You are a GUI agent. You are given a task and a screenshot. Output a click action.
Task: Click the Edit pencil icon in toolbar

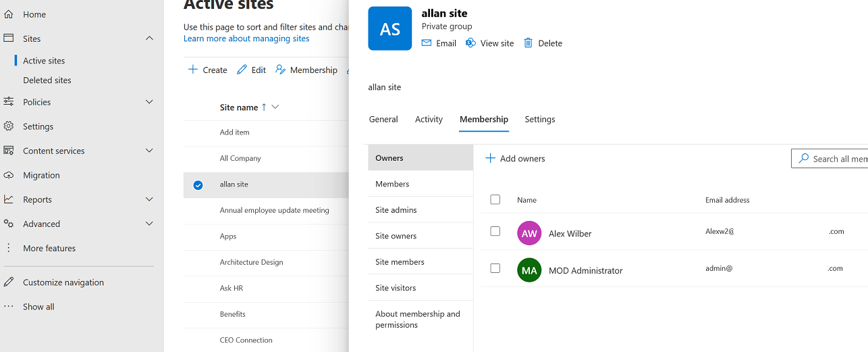242,70
